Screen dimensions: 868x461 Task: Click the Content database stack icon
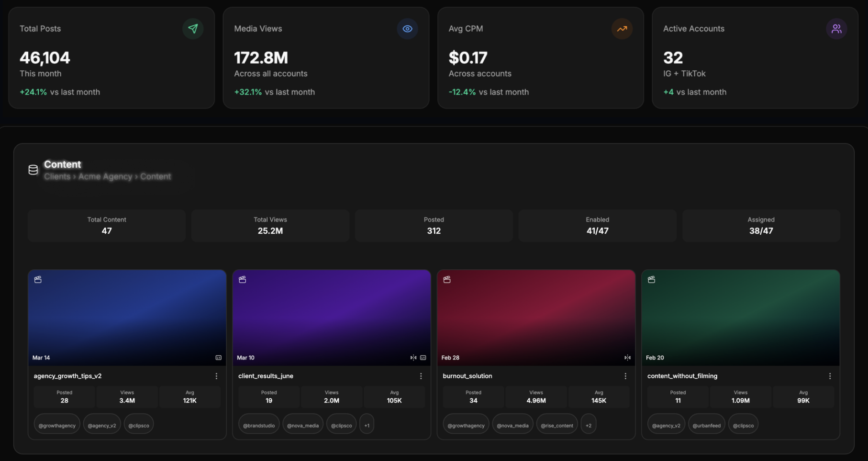pos(33,170)
